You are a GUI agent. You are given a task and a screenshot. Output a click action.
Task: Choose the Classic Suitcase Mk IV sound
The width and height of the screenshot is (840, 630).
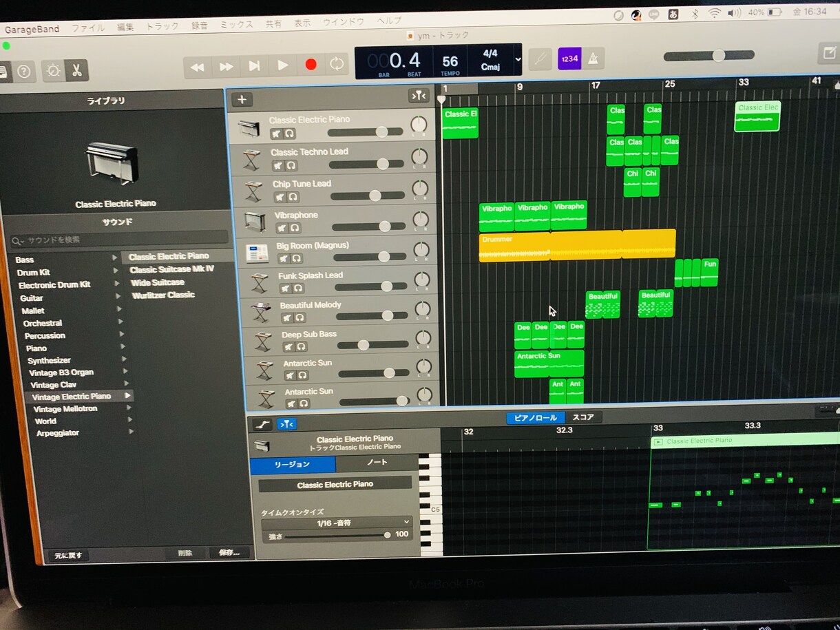pyautogui.click(x=171, y=269)
